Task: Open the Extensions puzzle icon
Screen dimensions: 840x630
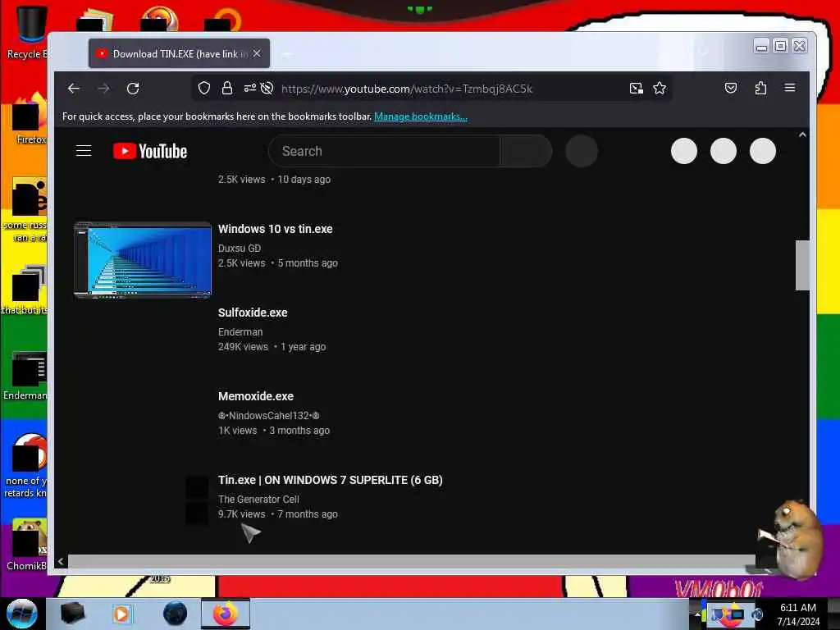Action: click(x=760, y=88)
